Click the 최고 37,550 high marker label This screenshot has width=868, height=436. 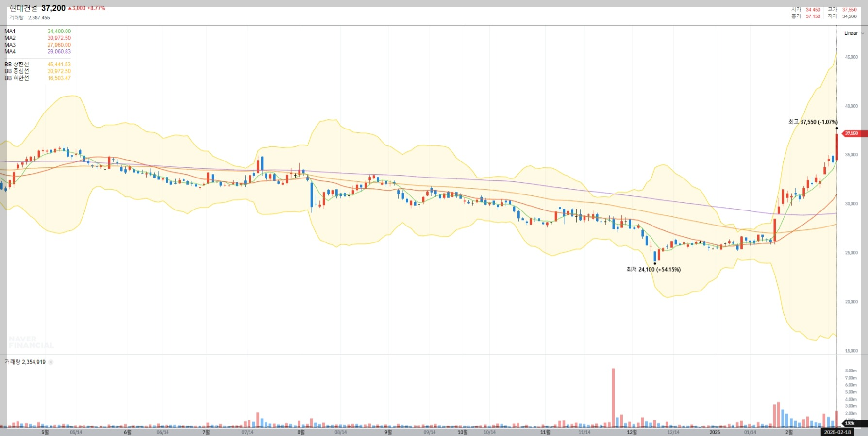(x=813, y=122)
